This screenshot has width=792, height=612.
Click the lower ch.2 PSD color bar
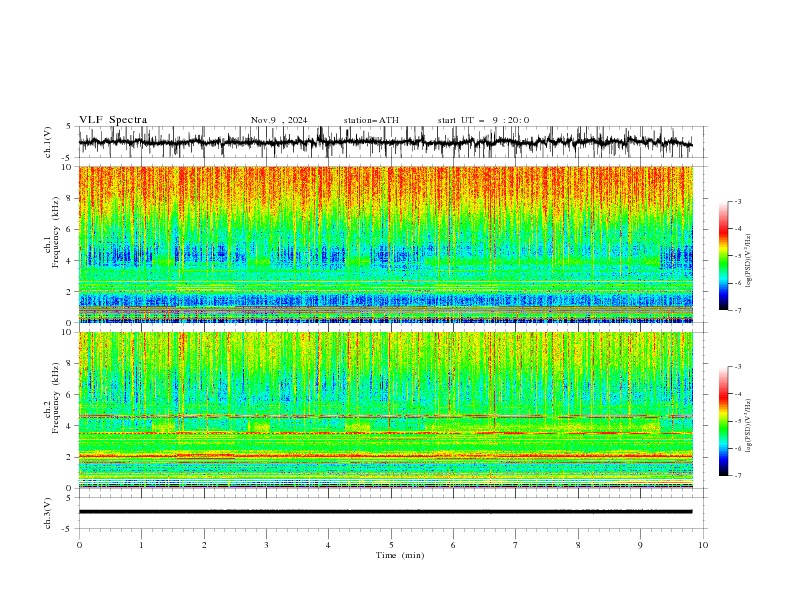point(723,421)
